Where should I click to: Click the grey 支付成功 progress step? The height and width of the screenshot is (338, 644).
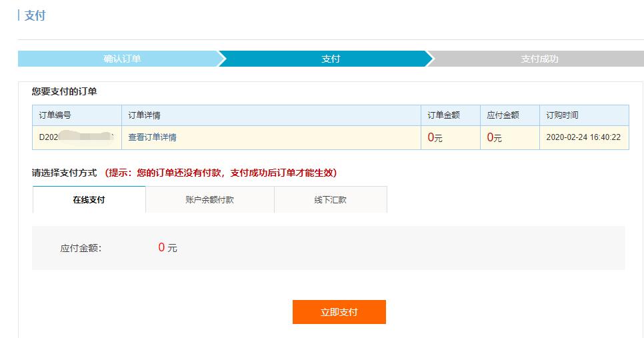coord(539,59)
